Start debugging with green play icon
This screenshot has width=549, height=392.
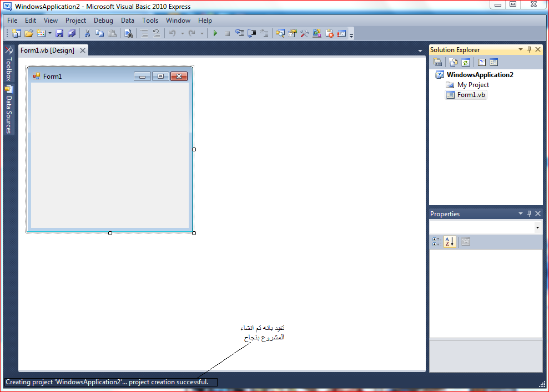point(215,33)
